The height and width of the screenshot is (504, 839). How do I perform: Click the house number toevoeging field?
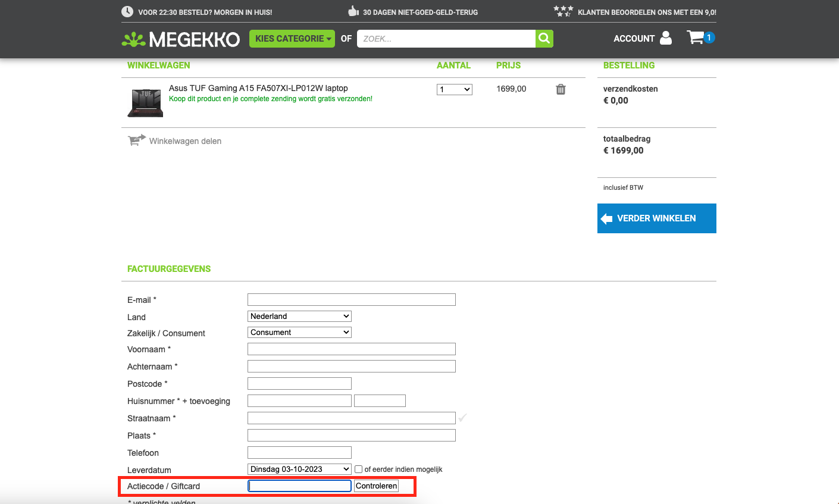pyautogui.click(x=380, y=400)
